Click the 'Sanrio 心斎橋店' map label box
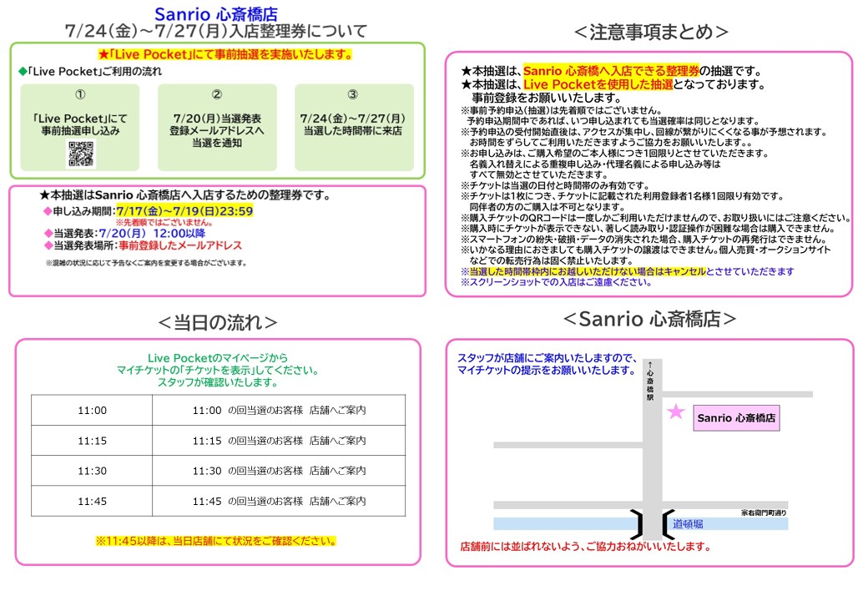Viewport: 868px width, 601px height. point(736,418)
